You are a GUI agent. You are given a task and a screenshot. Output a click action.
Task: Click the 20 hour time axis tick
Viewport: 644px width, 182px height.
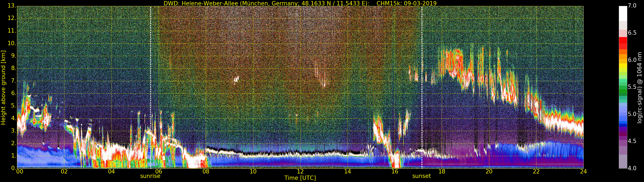tap(489, 172)
